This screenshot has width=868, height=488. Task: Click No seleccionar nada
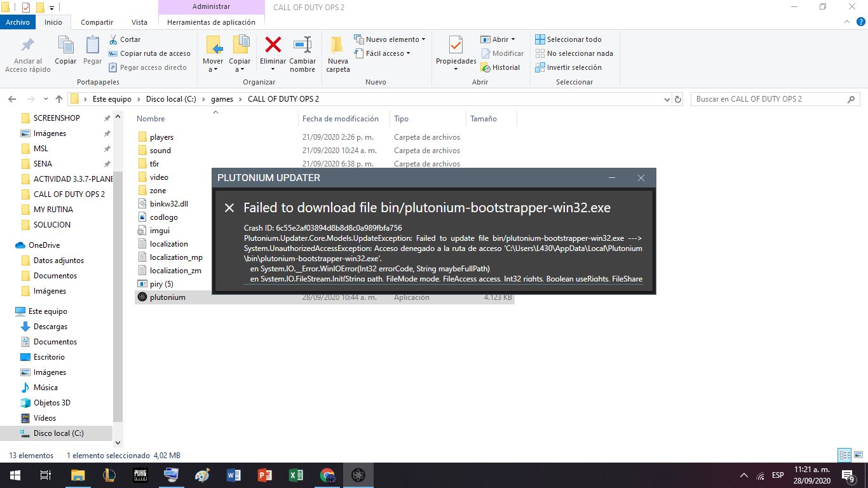pos(574,53)
